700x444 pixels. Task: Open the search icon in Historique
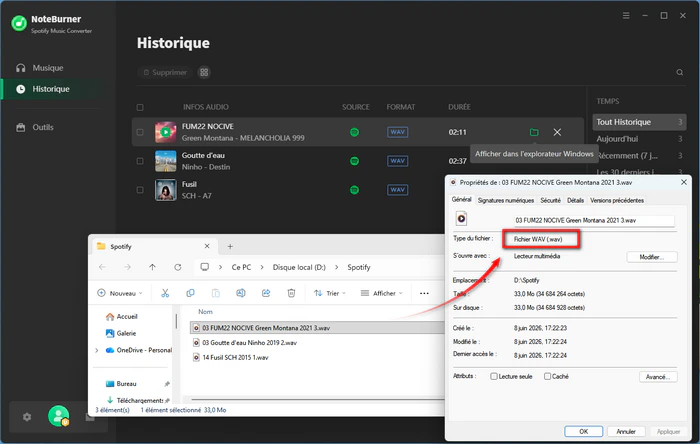pos(679,72)
